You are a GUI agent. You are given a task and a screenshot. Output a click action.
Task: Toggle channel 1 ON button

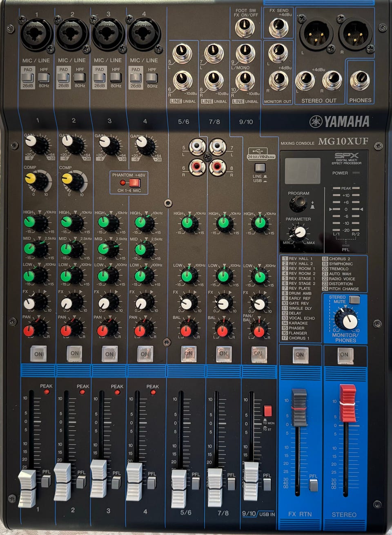point(38,354)
